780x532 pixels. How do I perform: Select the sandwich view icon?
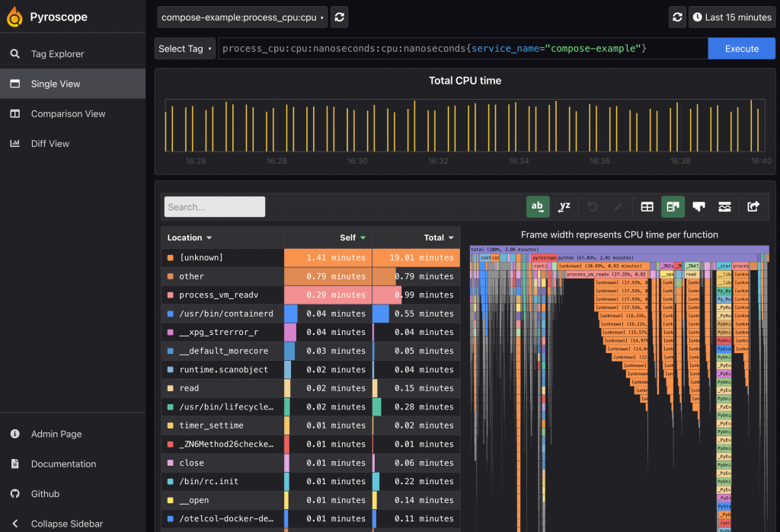click(725, 207)
